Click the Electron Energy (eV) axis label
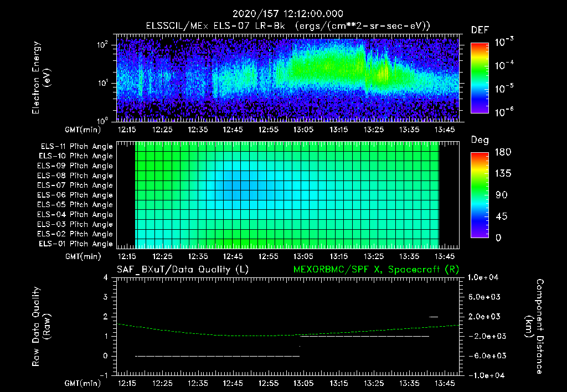This screenshot has height=392, width=567. pyautogui.click(x=41, y=78)
